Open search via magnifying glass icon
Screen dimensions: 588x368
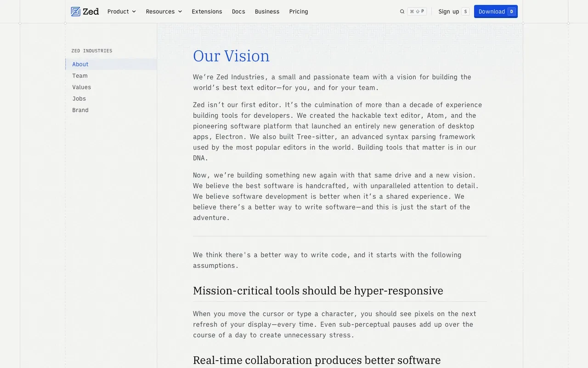pyautogui.click(x=402, y=11)
